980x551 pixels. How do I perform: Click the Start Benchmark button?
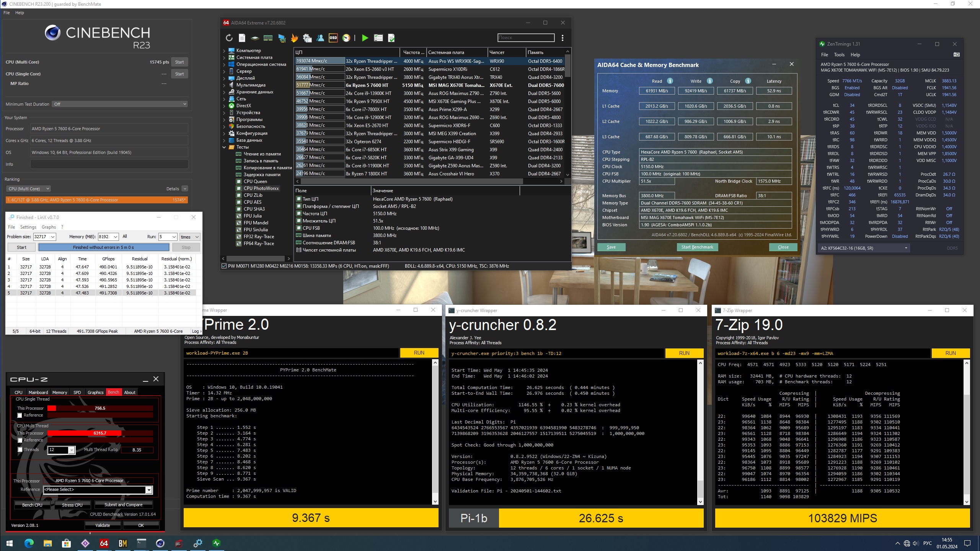(x=697, y=247)
